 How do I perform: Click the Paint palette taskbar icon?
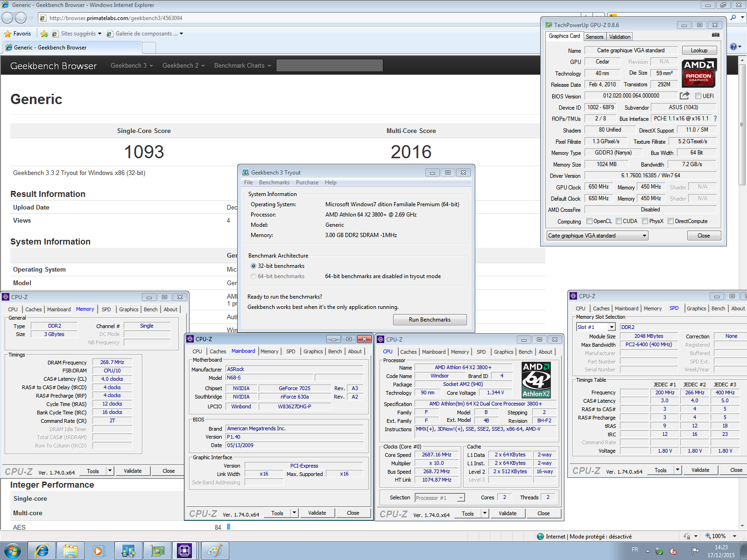coord(215,551)
